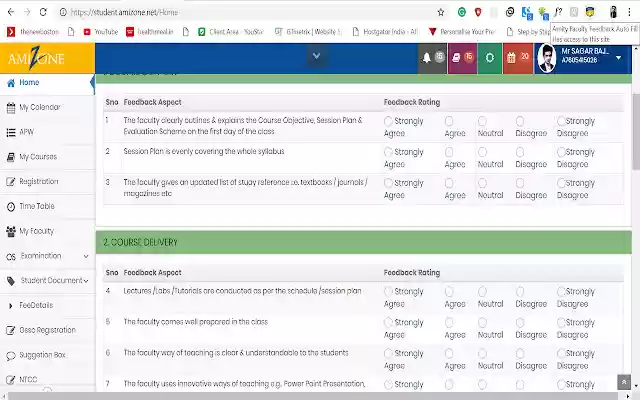Click the Suggestion Box speech bubble icon
Image resolution: width=640 pixels, height=400 pixels.
11,356
